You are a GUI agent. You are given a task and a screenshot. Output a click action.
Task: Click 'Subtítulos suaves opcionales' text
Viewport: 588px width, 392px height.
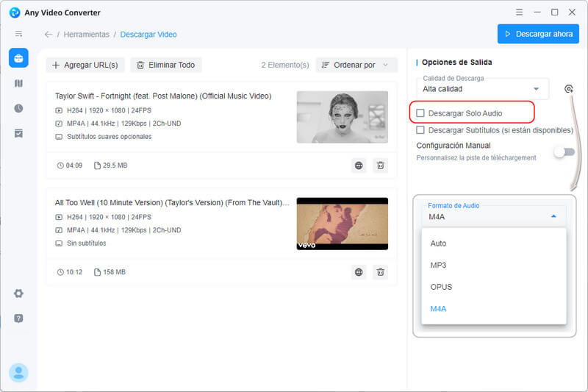click(x=109, y=137)
